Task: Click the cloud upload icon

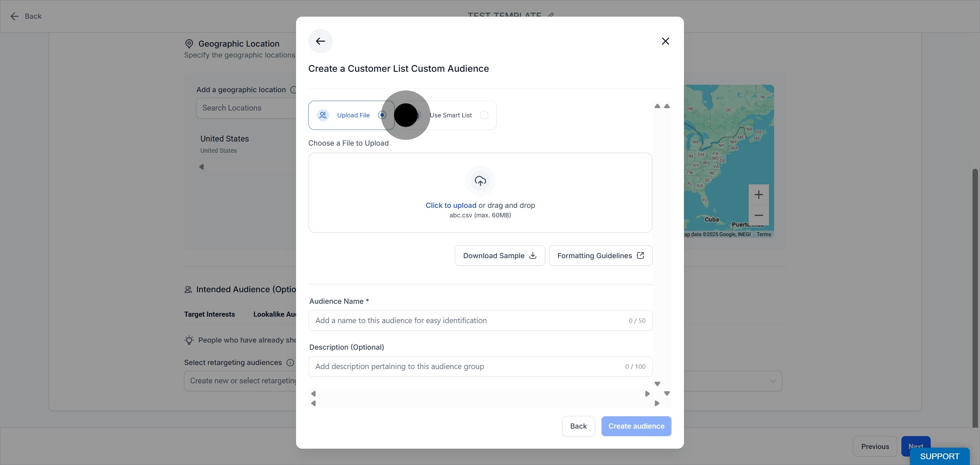Action: tap(480, 181)
